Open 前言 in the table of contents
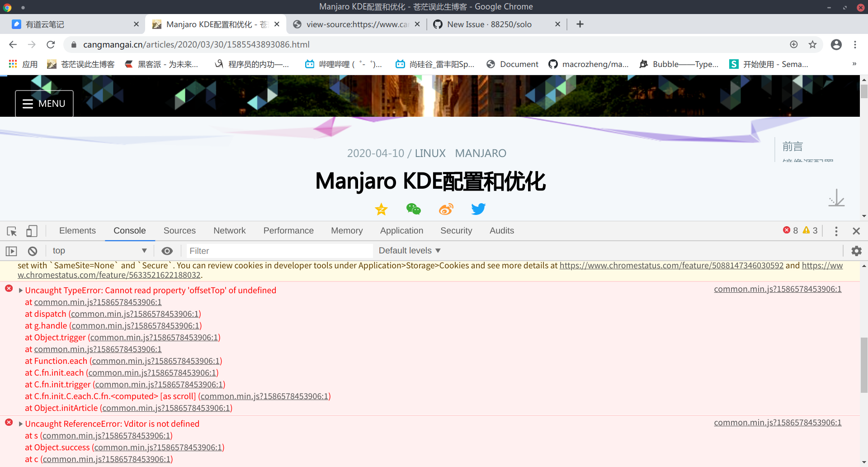Image resolution: width=868 pixels, height=467 pixels. click(x=793, y=147)
